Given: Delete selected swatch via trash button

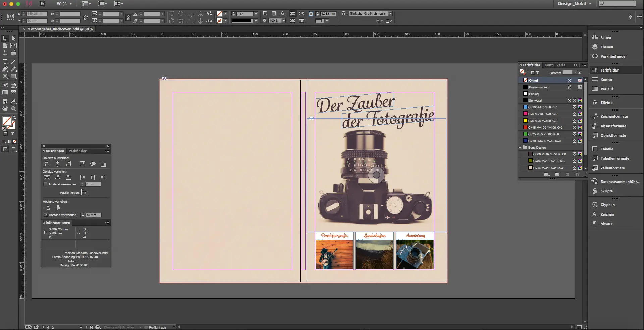Looking at the screenshot, I should point(577,175).
